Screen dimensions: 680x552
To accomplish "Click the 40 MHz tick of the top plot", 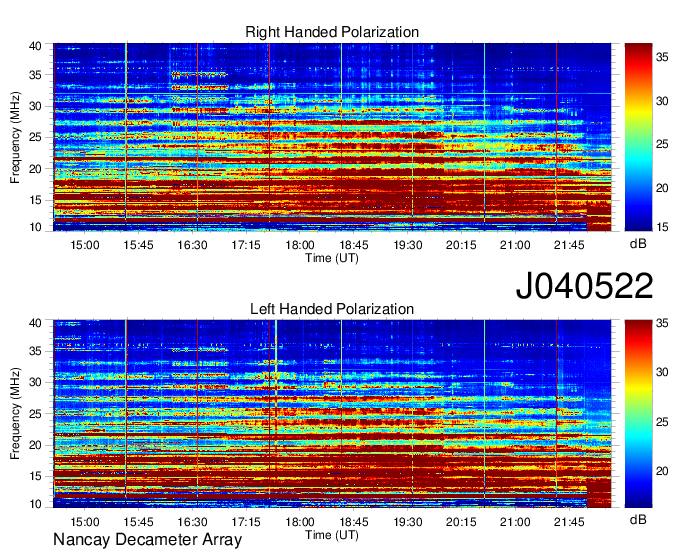I will (35, 46).
